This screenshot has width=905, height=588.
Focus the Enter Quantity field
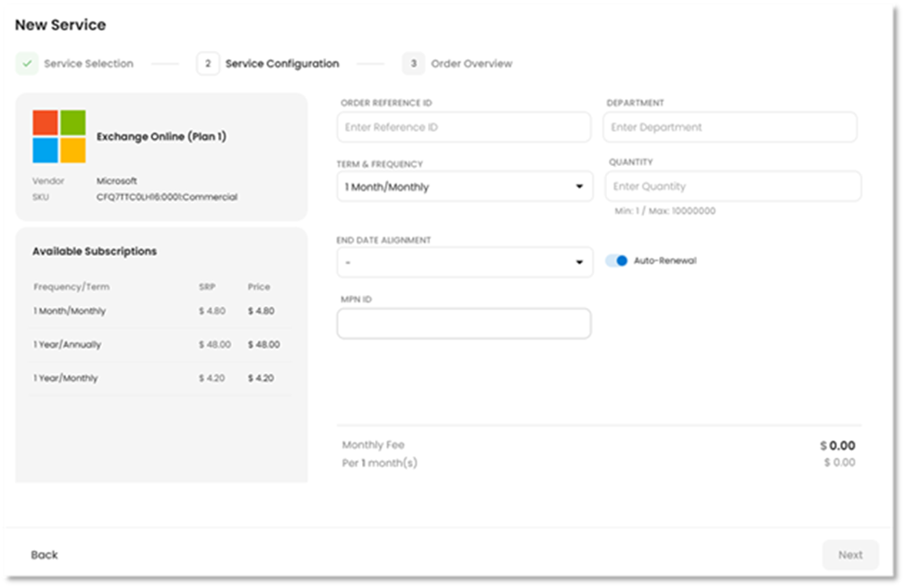tap(733, 186)
